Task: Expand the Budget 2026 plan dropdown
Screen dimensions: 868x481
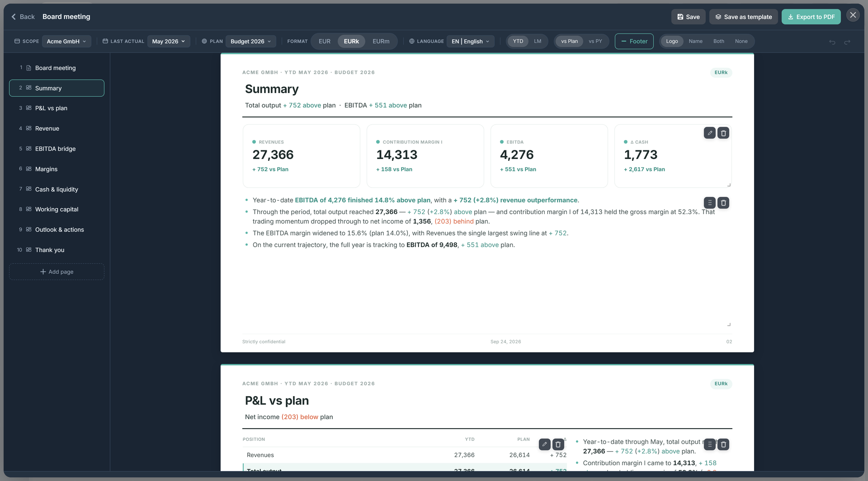Action: click(251, 41)
